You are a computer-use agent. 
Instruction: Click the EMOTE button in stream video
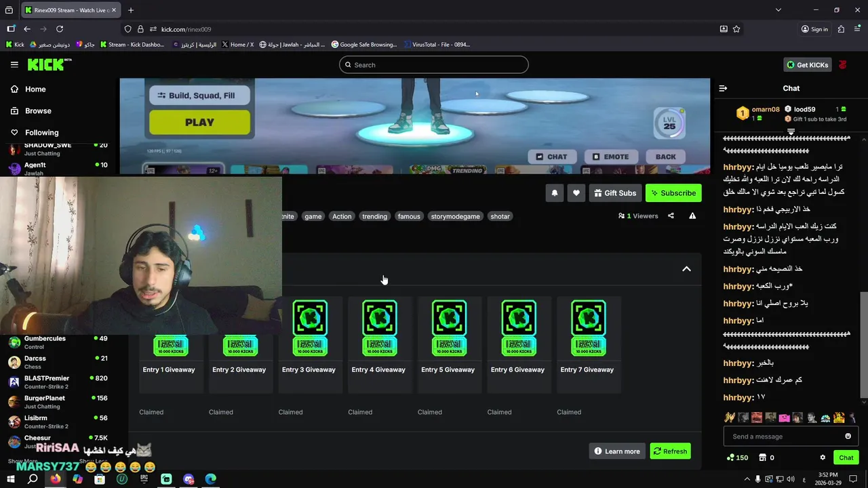[x=611, y=157]
